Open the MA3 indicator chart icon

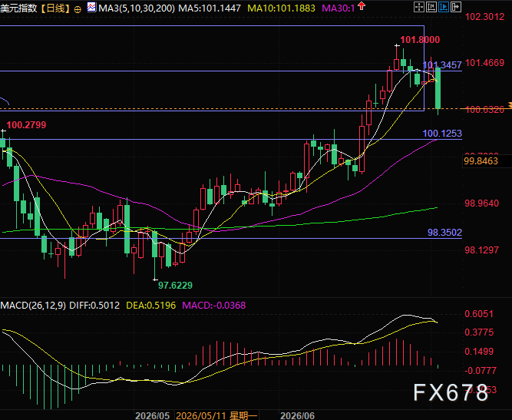(x=92, y=7)
